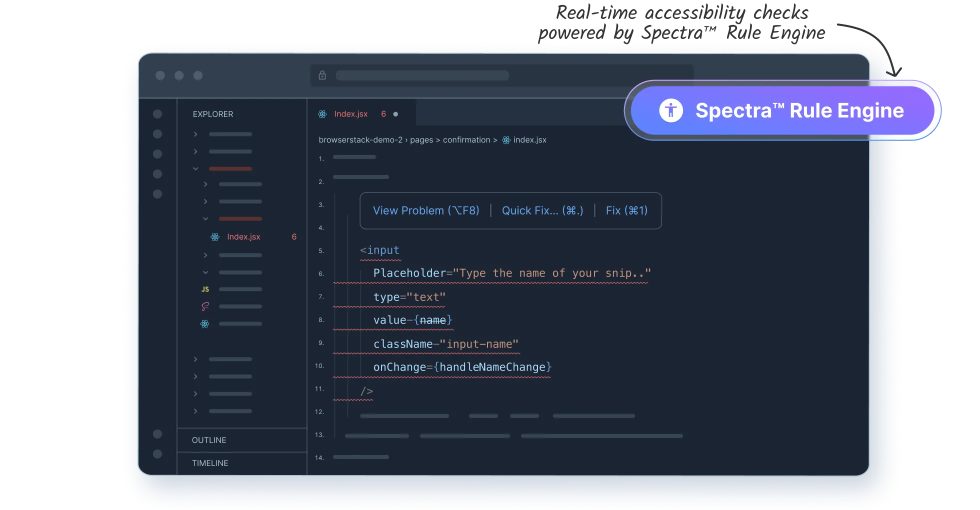Click the React icon on the Index.jsx editor tab
This screenshot has height=510, width=980.
pos(322,113)
